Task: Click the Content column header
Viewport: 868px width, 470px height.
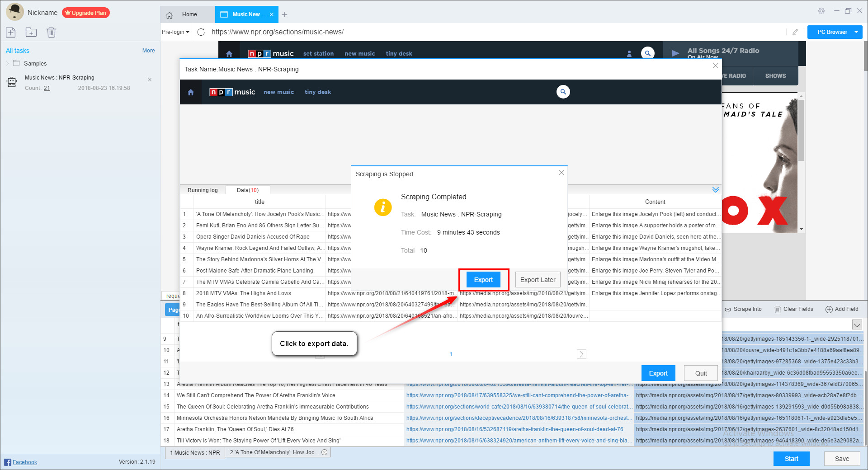Action: [655, 202]
